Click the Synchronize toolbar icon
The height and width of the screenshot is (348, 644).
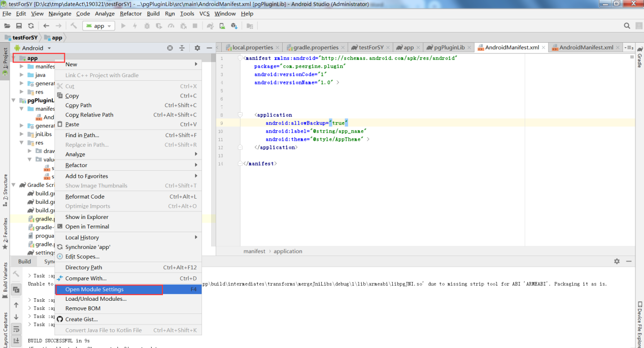(31, 26)
